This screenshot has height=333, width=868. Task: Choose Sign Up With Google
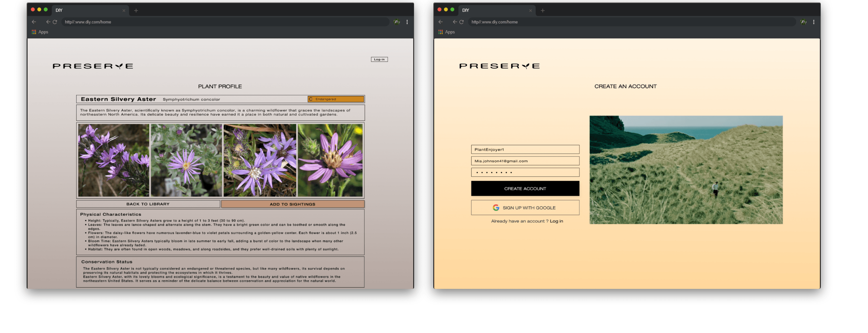pos(525,208)
